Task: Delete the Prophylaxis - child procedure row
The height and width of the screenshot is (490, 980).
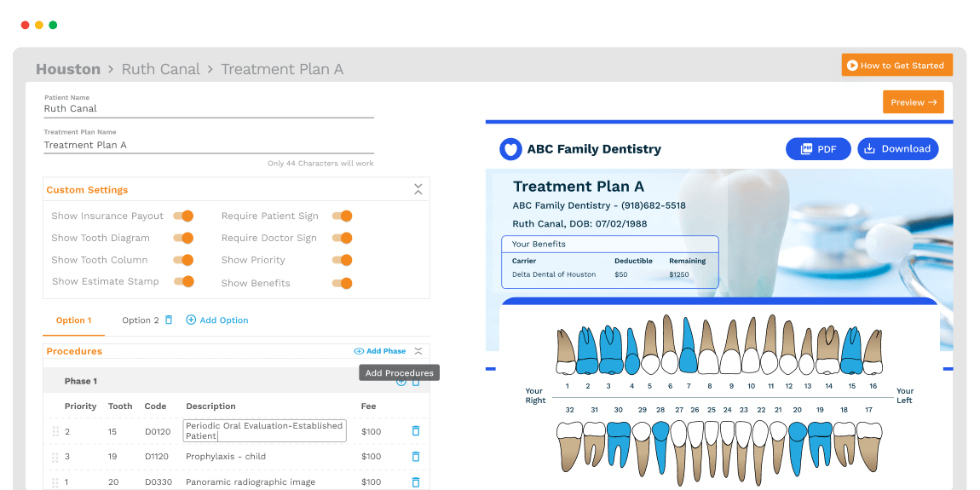Action: click(416, 457)
